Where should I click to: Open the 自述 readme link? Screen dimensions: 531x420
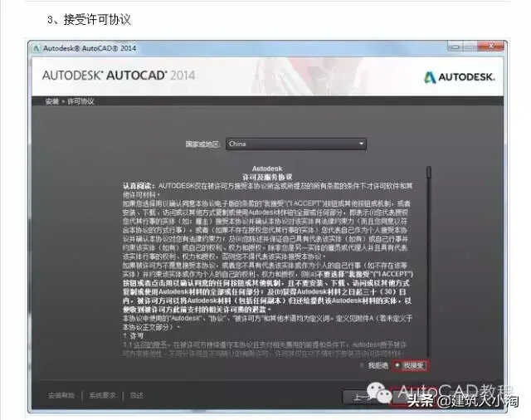(x=137, y=395)
